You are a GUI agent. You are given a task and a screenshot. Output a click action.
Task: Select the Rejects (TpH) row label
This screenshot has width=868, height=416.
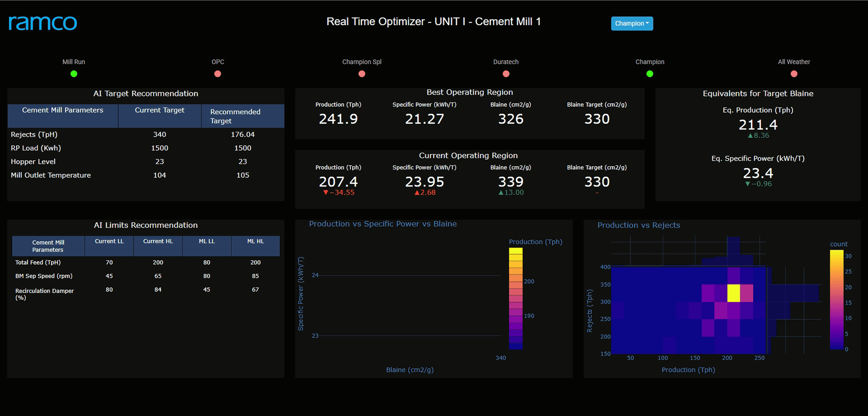[x=34, y=134]
